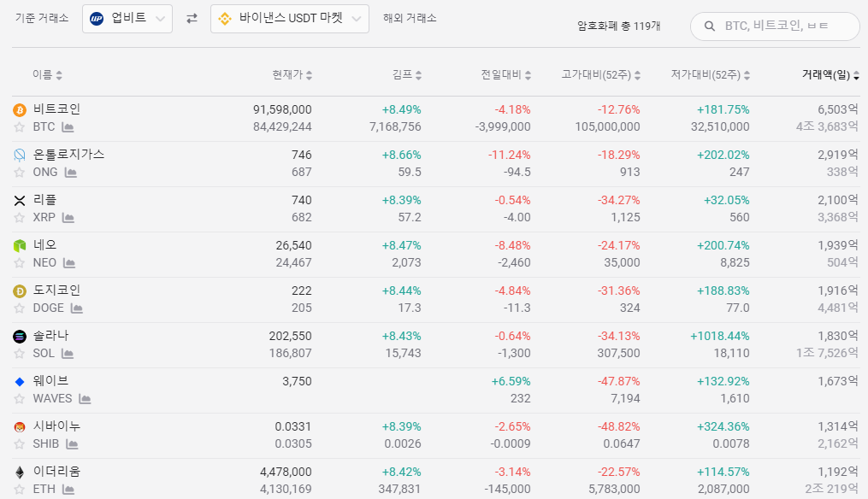This screenshot has width=868, height=499.
Task: Open the 업비트 base exchange dropdown
Action: [127, 18]
